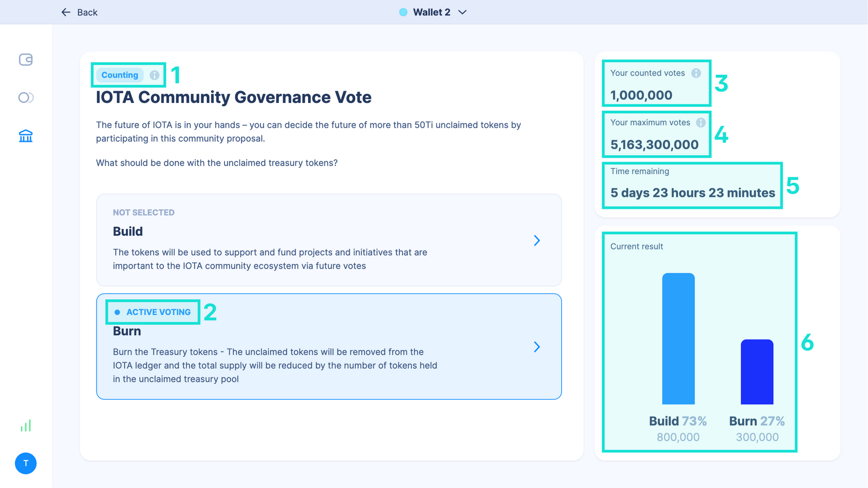Image resolution: width=868 pixels, height=488 pixels.
Task: Click the Wallet 2 cyan color dot
Action: point(403,12)
